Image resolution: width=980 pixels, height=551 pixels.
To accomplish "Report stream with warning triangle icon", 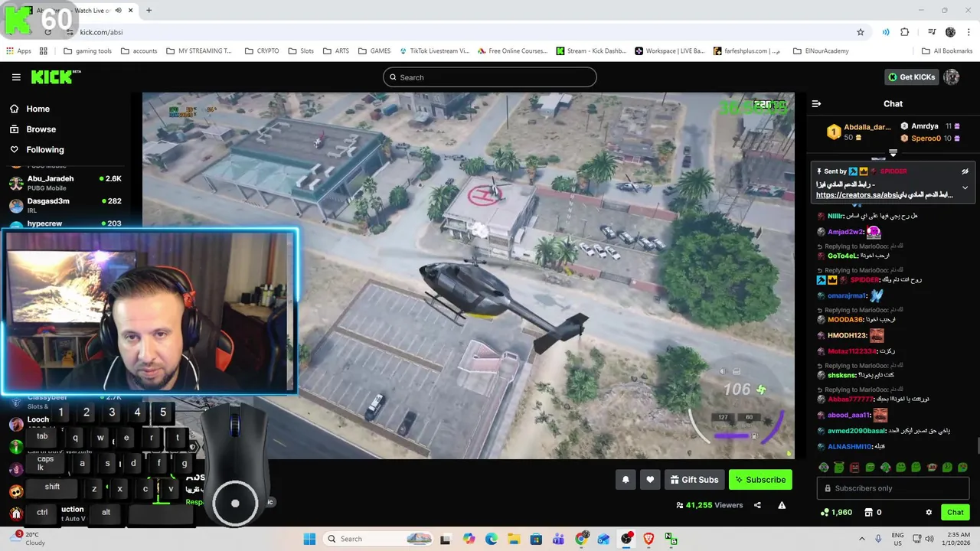I will [782, 505].
